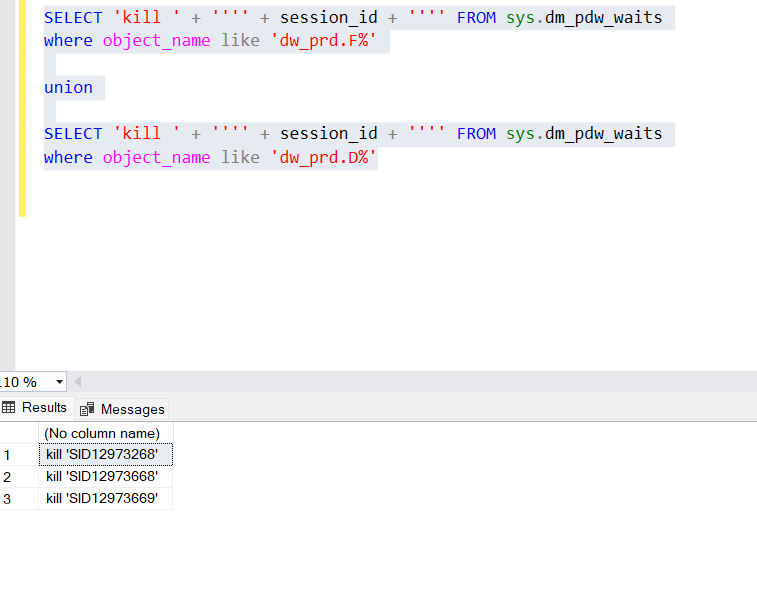Click the 'dw_prd.D%' string literal
Viewport: 757px width, 601px height.
pos(323,157)
